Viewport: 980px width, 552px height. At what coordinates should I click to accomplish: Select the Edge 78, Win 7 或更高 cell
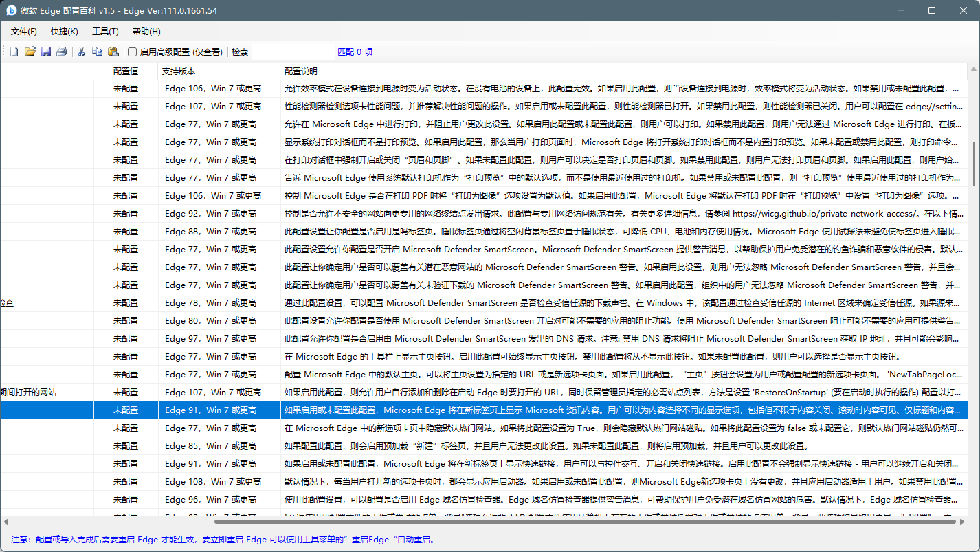(219, 302)
